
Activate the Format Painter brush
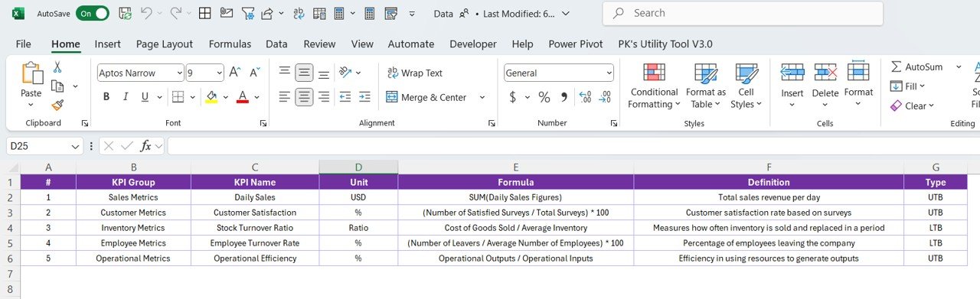57,106
